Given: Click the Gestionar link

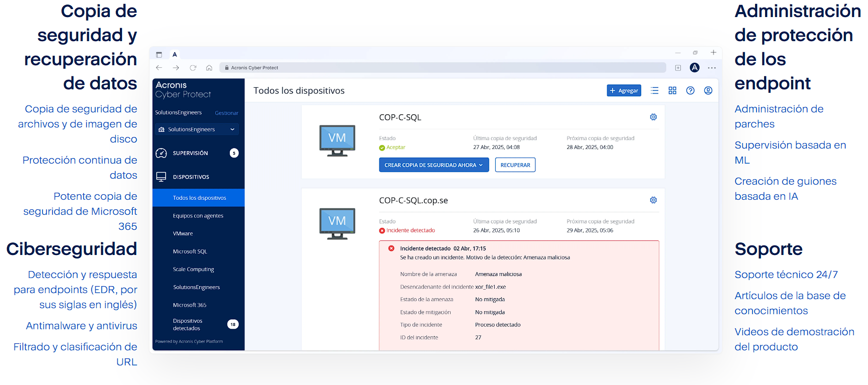Looking at the screenshot, I should [x=226, y=113].
